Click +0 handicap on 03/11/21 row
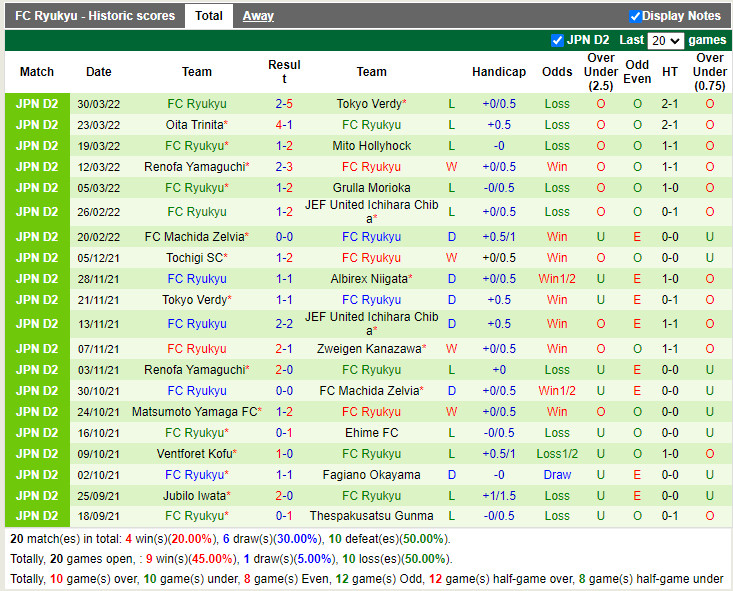733x591 pixels. click(x=499, y=370)
